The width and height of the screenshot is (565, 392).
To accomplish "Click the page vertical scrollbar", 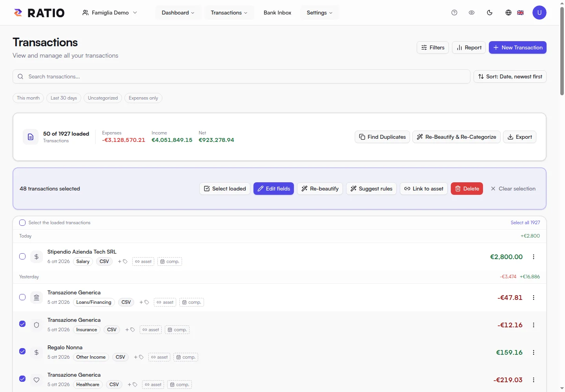I will (x=562, y=51).
